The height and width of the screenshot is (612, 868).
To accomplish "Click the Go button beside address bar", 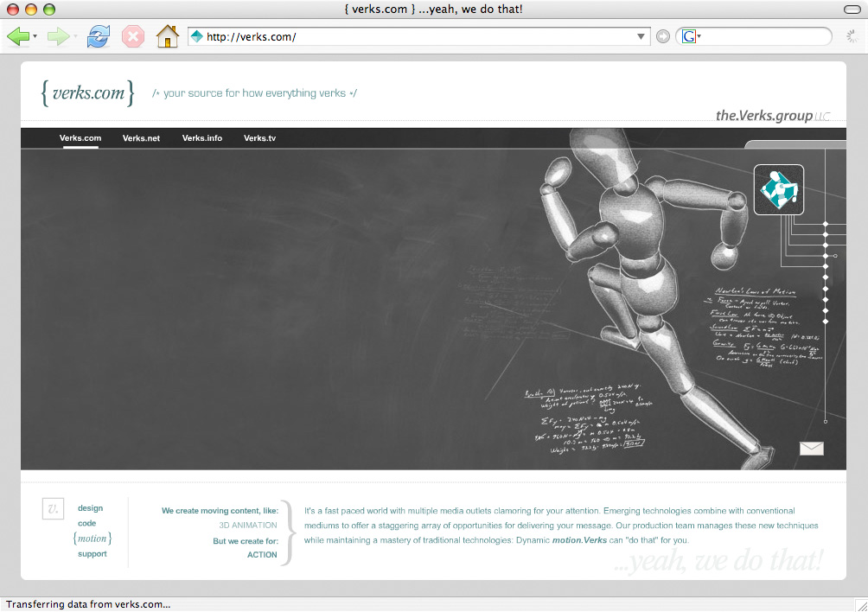I will 662,36.
